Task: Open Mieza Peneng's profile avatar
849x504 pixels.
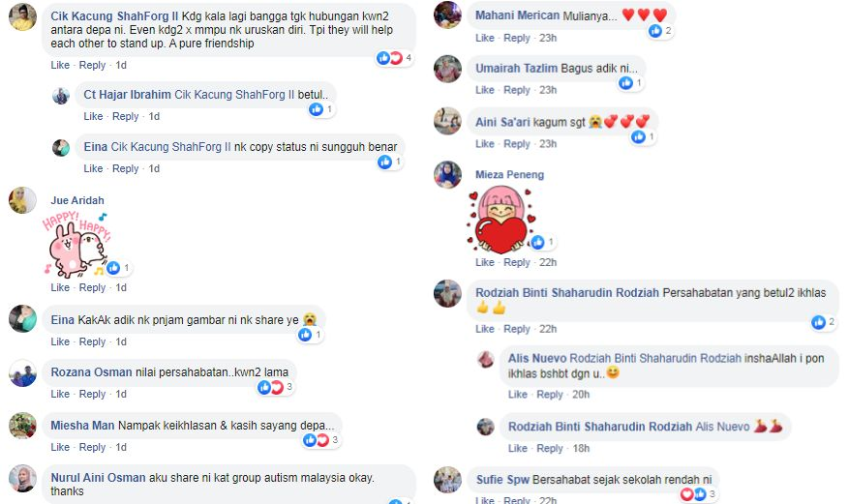Action: coord(448,175)
